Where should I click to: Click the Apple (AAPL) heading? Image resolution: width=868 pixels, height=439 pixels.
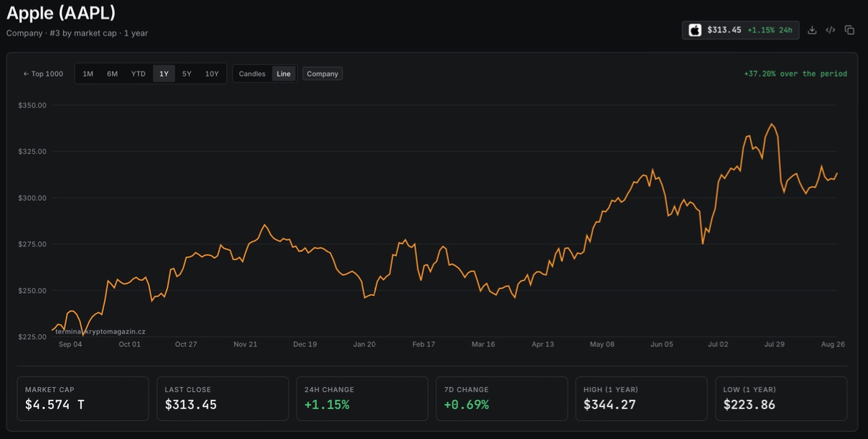click(61, 12)
